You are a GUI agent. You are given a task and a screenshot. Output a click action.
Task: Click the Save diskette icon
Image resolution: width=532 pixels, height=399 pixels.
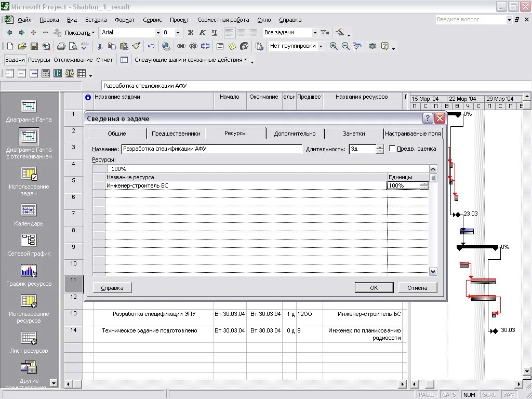click(34, 46)
